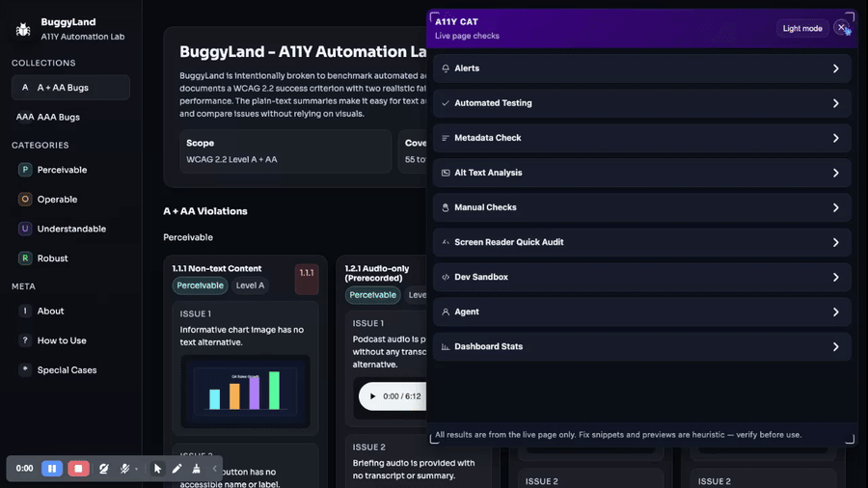Select the Operable category
Screen dimensions: 868x488
click(x=57, y=200)
